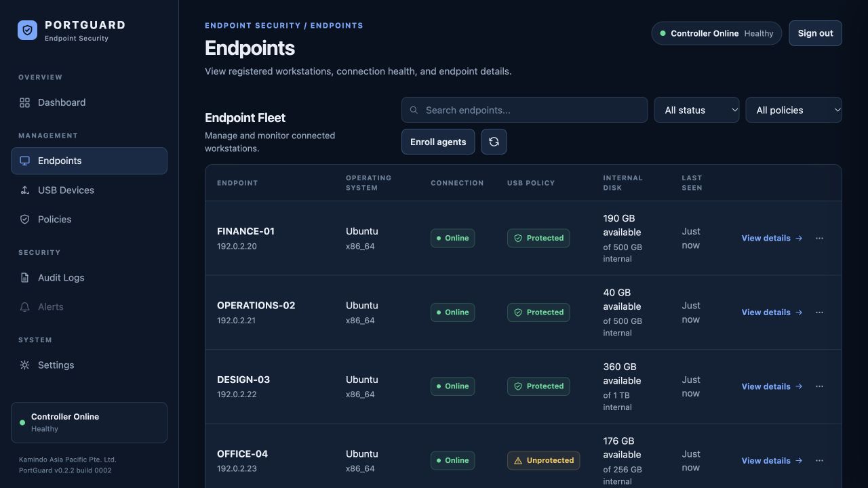
Task: Click the warning icon in OFFICE-04 Unprotected badge
Action: [x=518, y=460]
